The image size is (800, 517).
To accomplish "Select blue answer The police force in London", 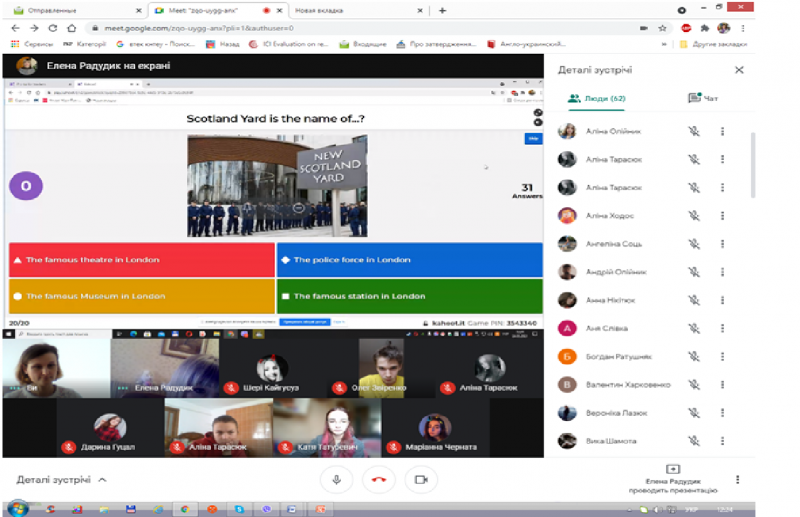I will 410,260.
